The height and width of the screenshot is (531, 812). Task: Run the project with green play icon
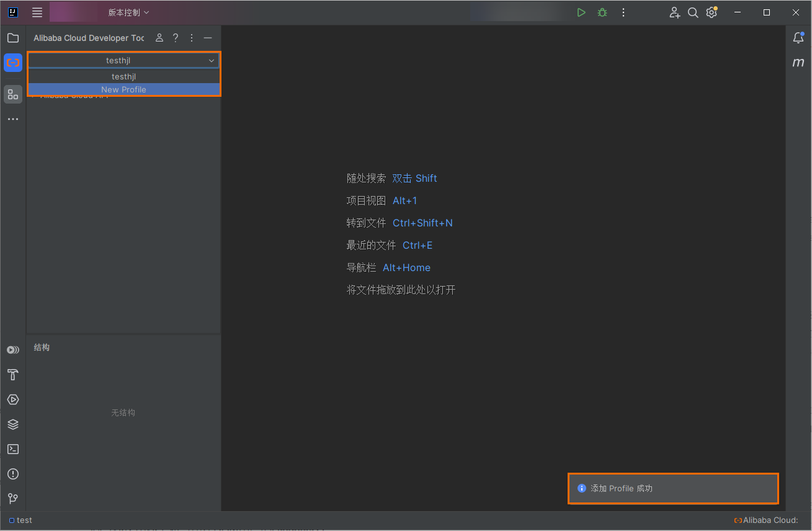581,12
